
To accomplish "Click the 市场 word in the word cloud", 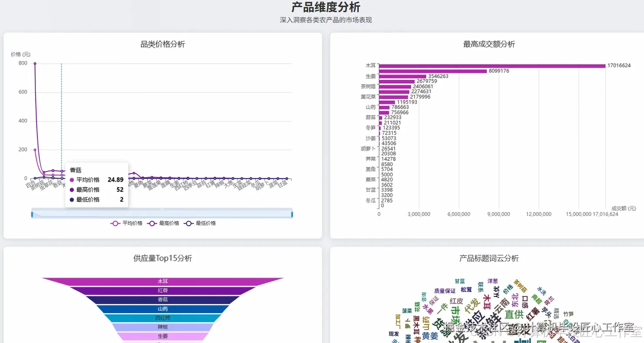I will tap(455, 315).
